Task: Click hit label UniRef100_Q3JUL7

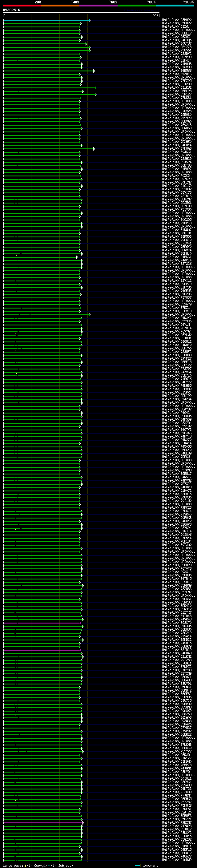Action: 177,829
